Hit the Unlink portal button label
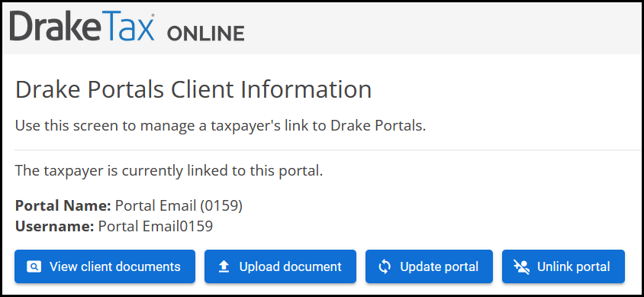The image size is (644, 297). click(573, 266)
